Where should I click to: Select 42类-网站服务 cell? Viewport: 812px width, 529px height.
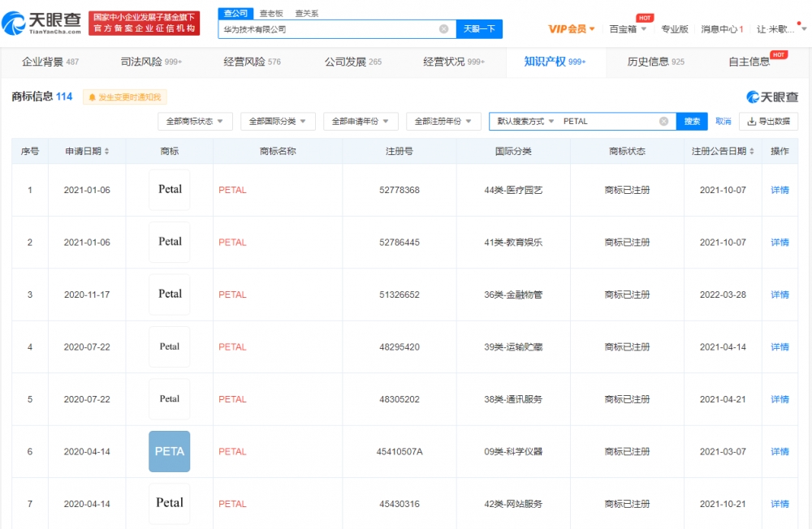[513, 504]
